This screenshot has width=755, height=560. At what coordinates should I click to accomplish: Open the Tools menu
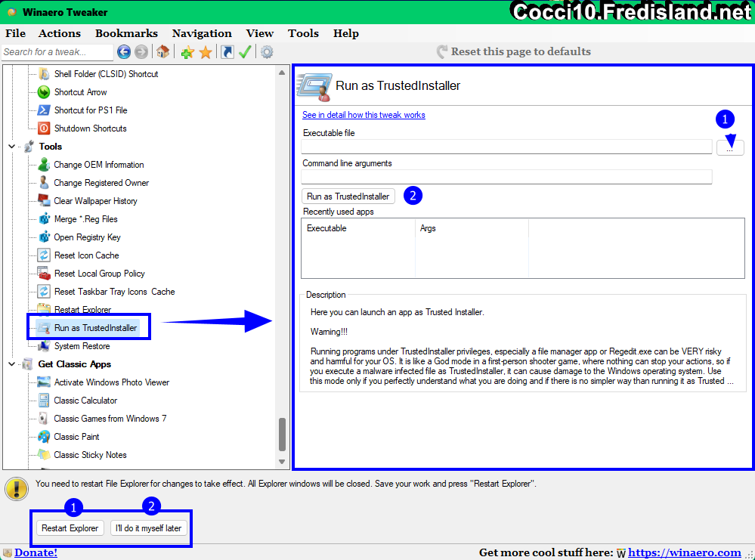pos(303,33)
